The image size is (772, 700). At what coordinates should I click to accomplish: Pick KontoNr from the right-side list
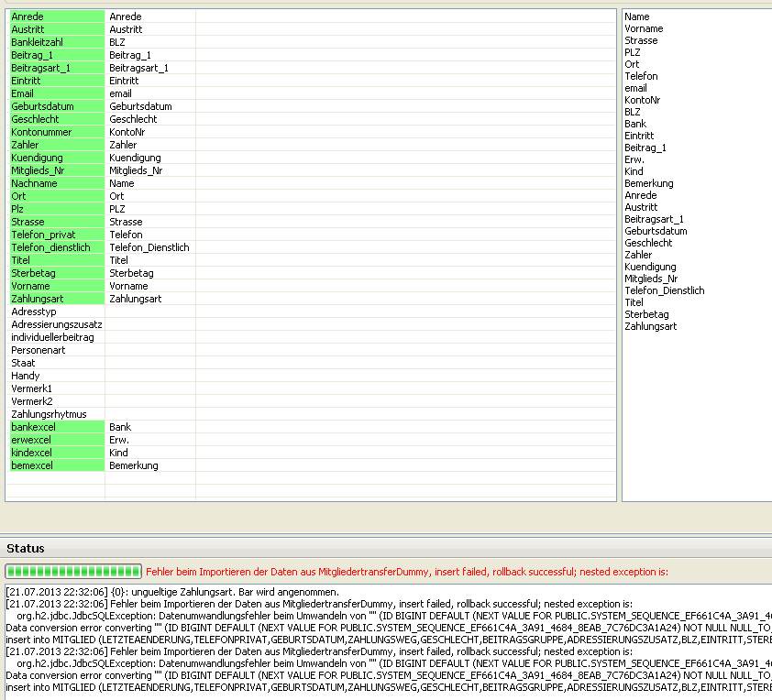coord(643,100)
